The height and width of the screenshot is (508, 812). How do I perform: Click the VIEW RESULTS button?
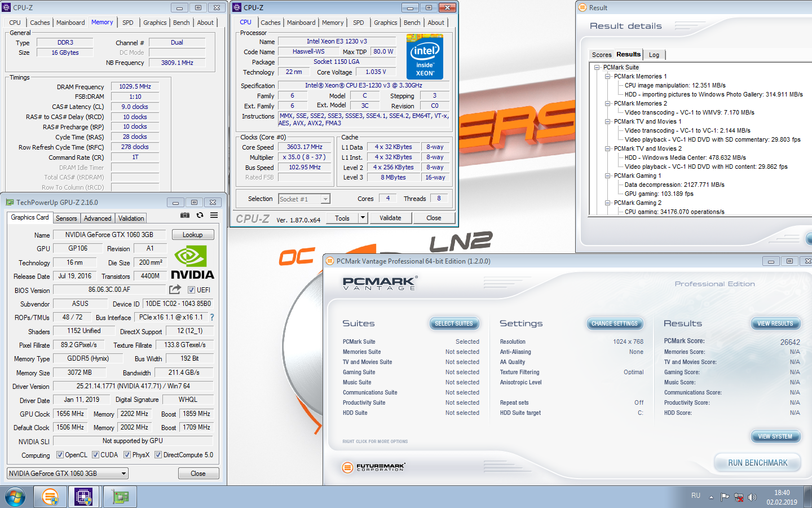coord(775,323)
